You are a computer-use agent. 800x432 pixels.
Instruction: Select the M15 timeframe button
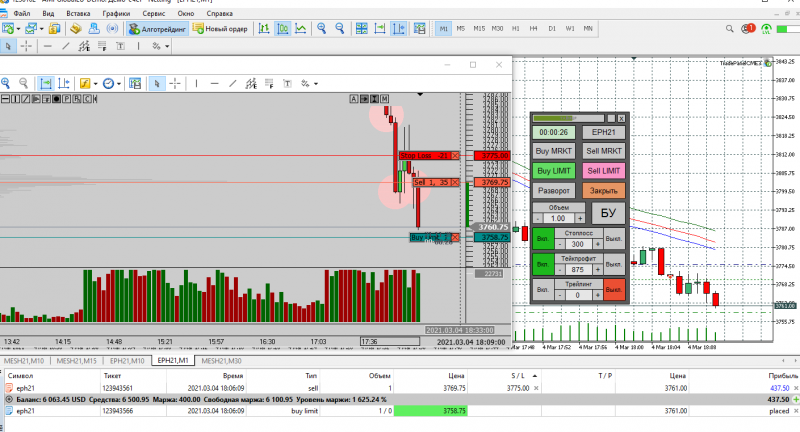479,30
